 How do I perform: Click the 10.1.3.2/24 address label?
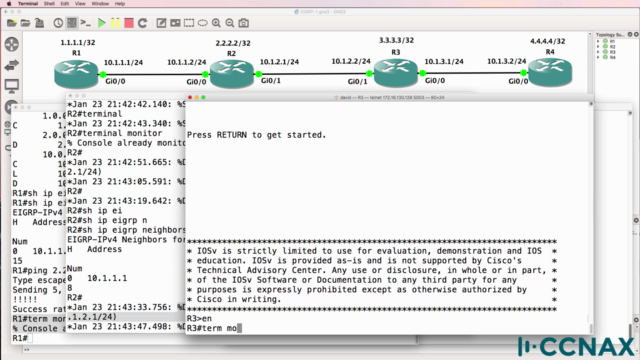tap(507, 61)
